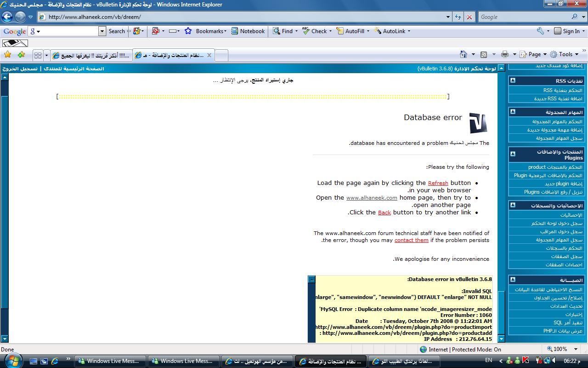Click the 'contact them' link
The height and width of the screenshot is (368, 588).
click(x=411, y=240)
